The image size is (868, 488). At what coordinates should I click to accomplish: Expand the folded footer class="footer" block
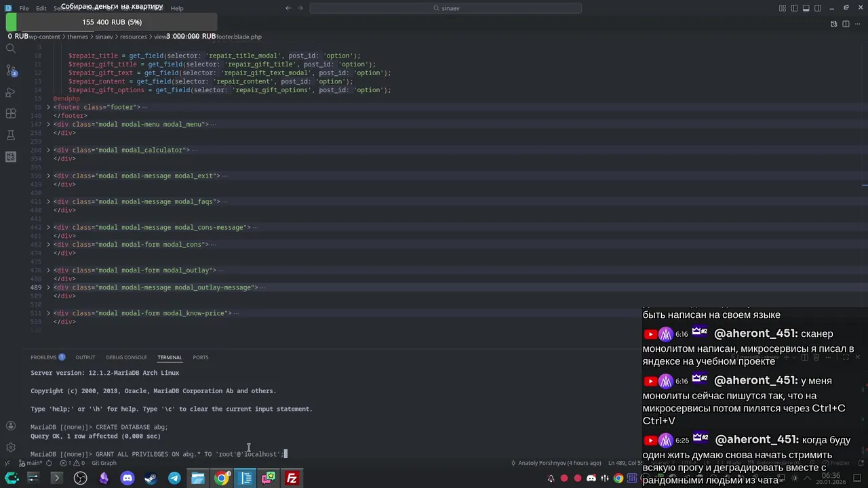47,107
